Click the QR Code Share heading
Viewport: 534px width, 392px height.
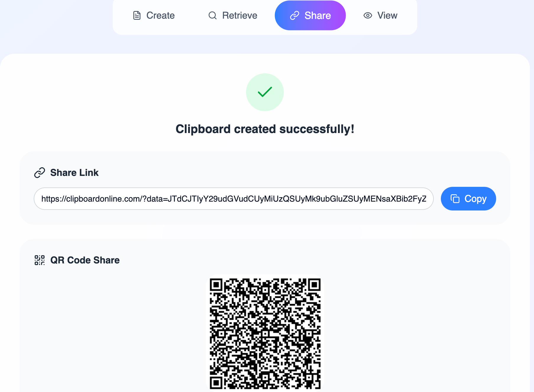[85, 260]
